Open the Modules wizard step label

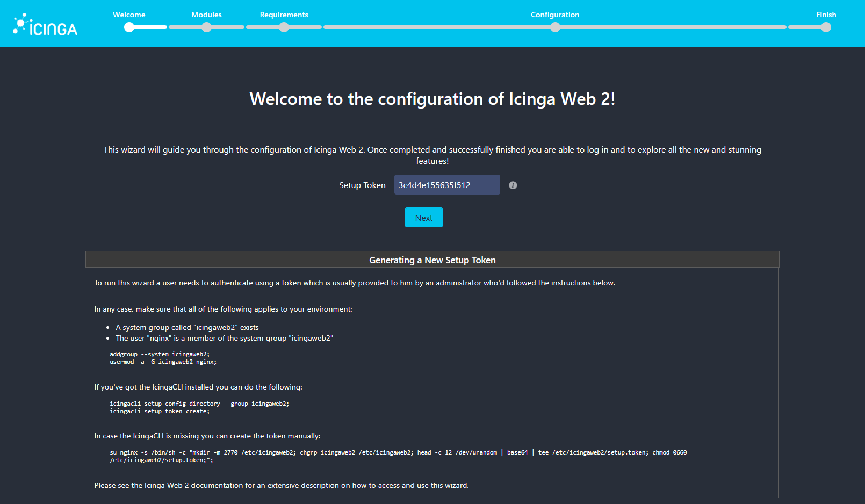[206, 15]
